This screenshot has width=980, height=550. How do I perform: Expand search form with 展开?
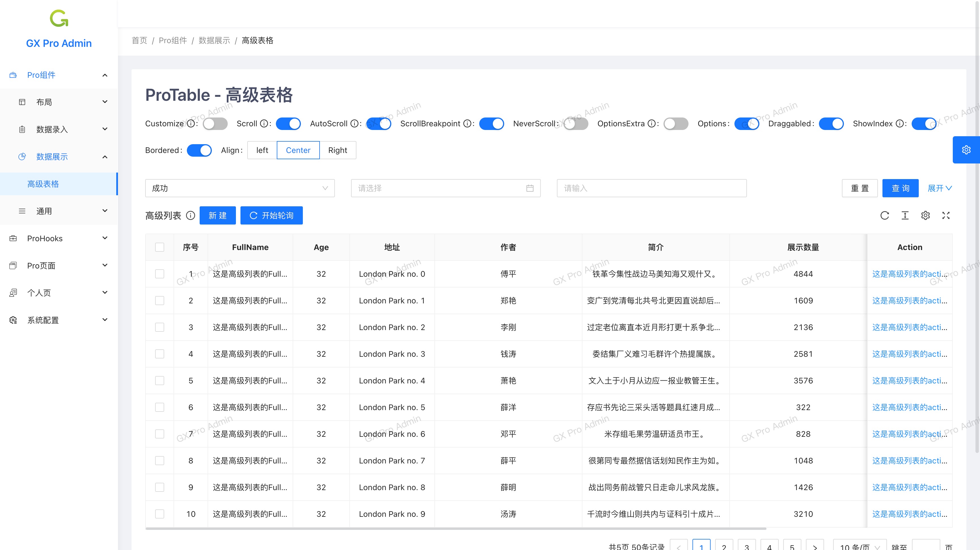(940, 188)
